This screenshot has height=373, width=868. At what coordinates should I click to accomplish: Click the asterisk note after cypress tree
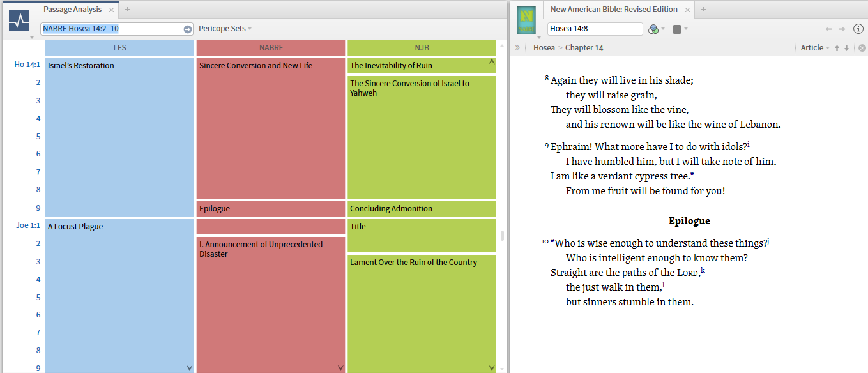pyautogui.click(x=692, y=174)
